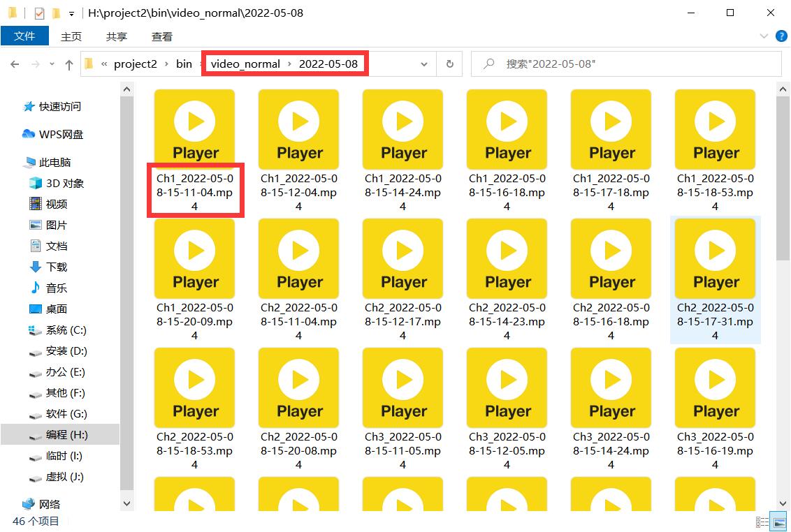Expand the address bar history dropdown

tap(424, 64)
